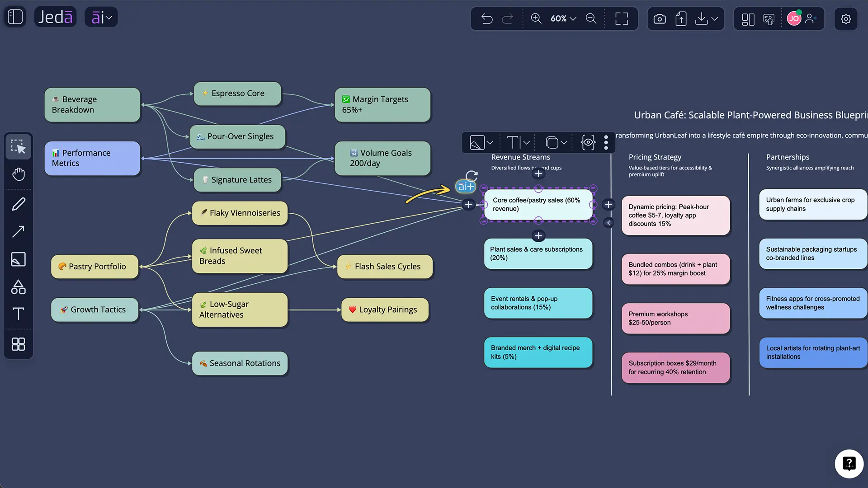
Task: Select the sticky note tool in sidebar
Action: click(x=19, y=259)
